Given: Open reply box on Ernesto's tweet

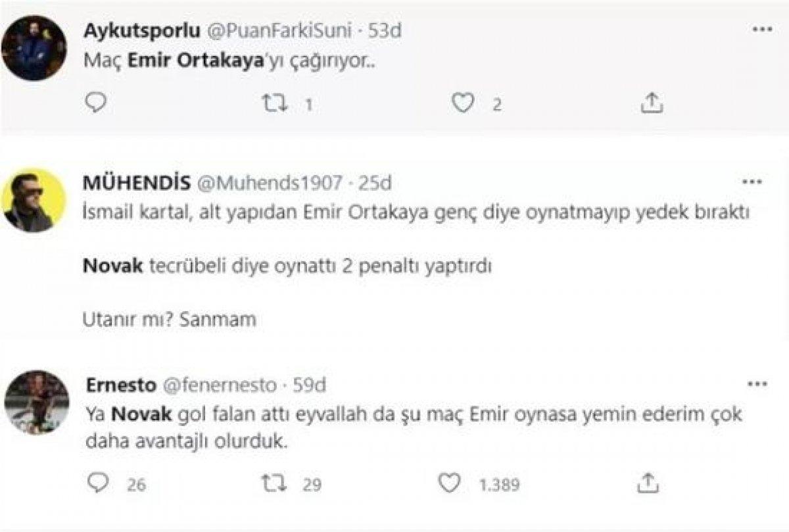Looking at the screenshot, I should 97,483.
